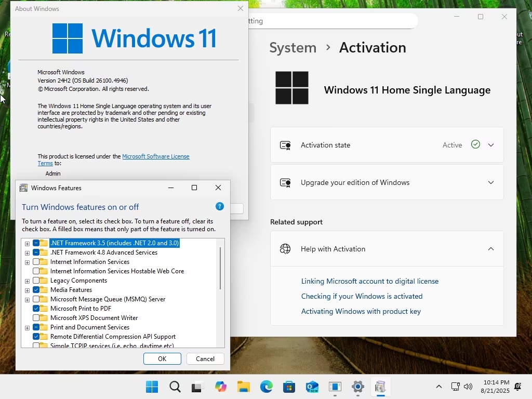Open taskbar Search
Viewport: 532px width, 399px height.
point(175,387)
